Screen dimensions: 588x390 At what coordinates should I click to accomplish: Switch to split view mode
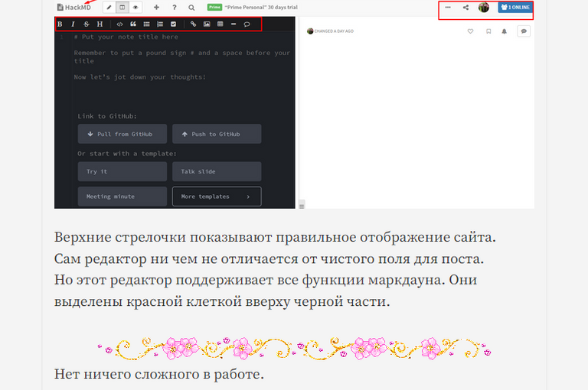(122, 7)
